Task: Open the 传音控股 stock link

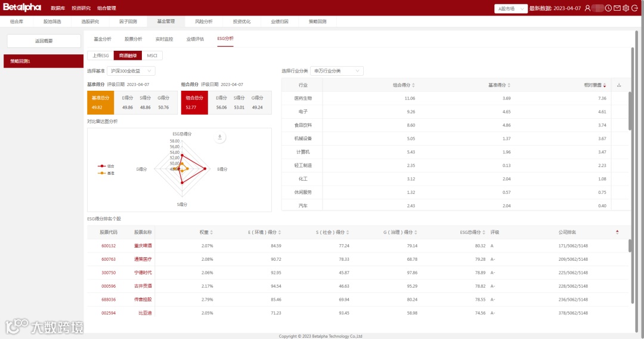Action: point(143,300)
